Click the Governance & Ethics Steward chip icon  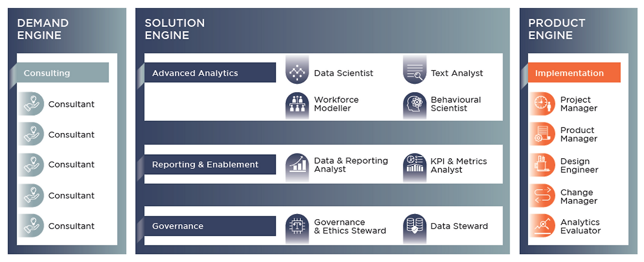point(297,226)
